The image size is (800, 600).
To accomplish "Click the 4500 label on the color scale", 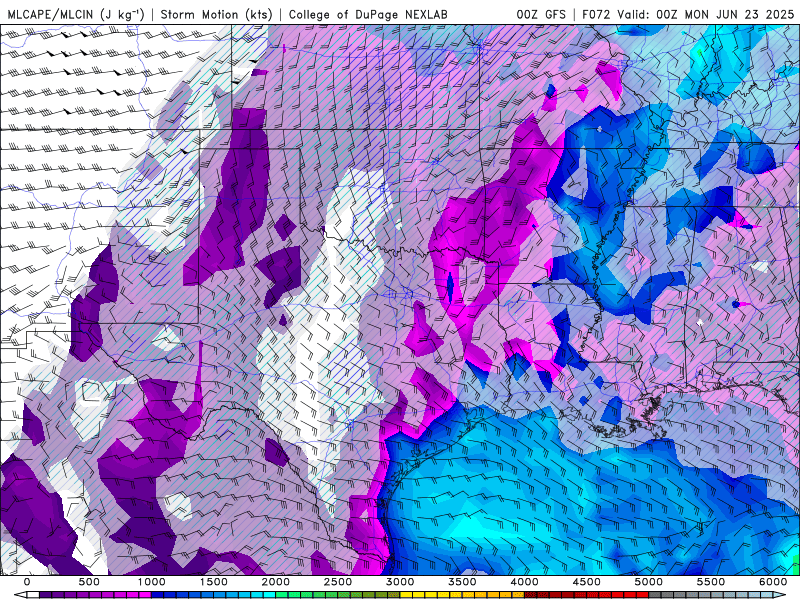I will [x=587, y=582].
